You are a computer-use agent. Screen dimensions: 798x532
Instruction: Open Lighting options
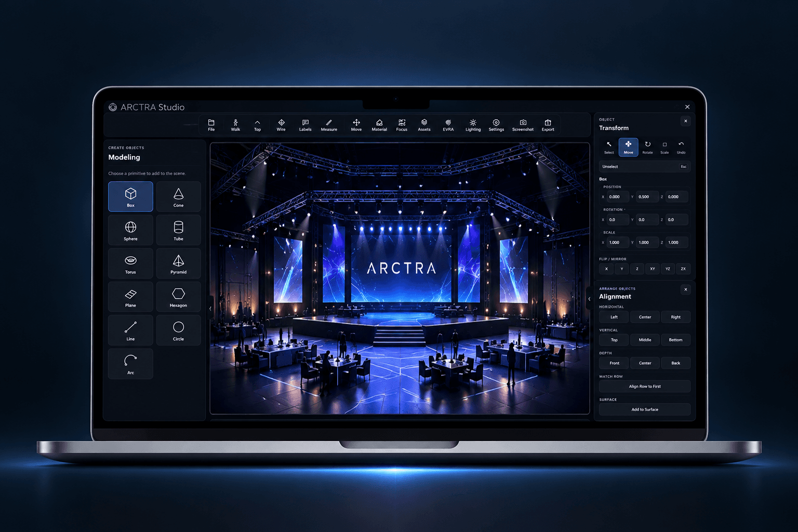(473, 125)
